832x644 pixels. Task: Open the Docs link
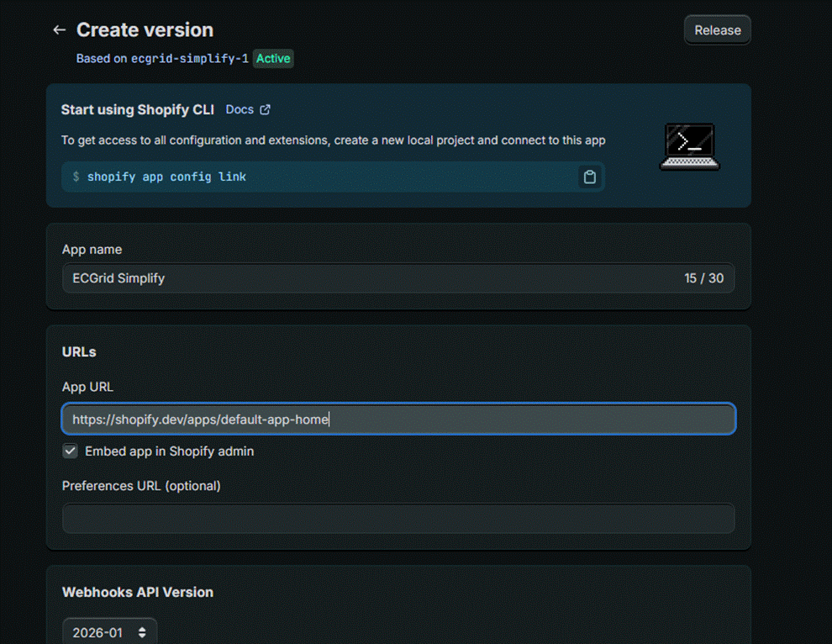tap(240, 109)
